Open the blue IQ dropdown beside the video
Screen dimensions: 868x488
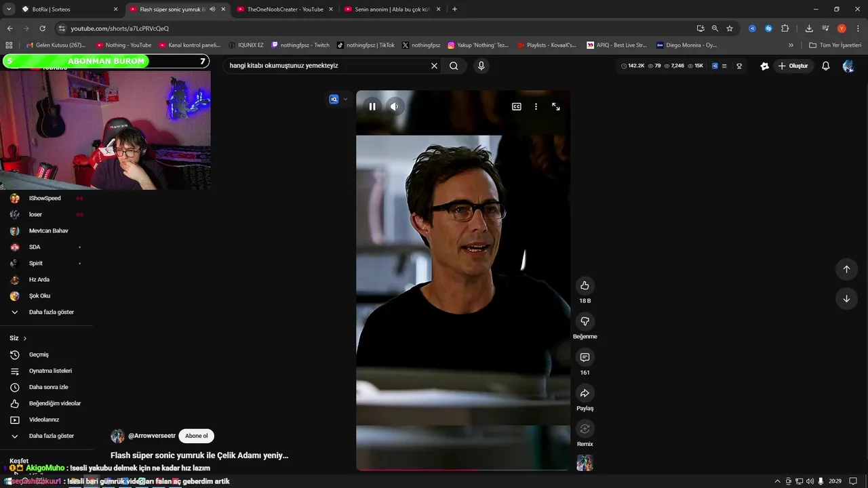(x=338, y=99)
